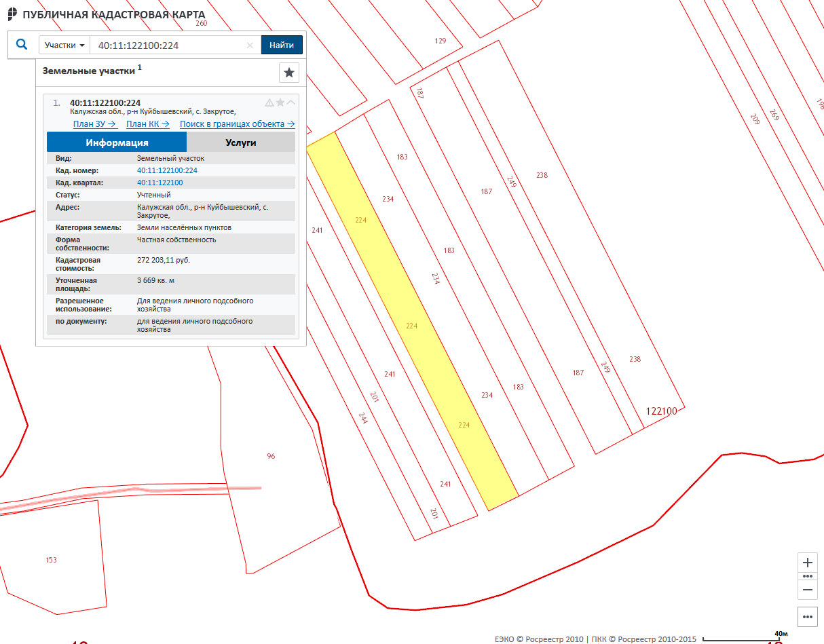Zoom in the map with plus
This screenshot has width=824, height=644.
tap(808, 563)
